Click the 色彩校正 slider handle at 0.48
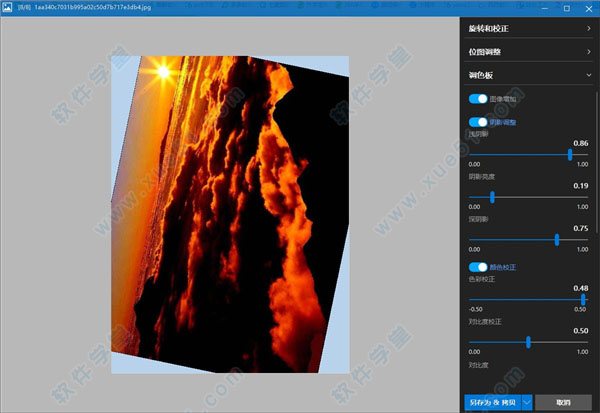Screen dimensions: 600x413 tap(583, 300)
